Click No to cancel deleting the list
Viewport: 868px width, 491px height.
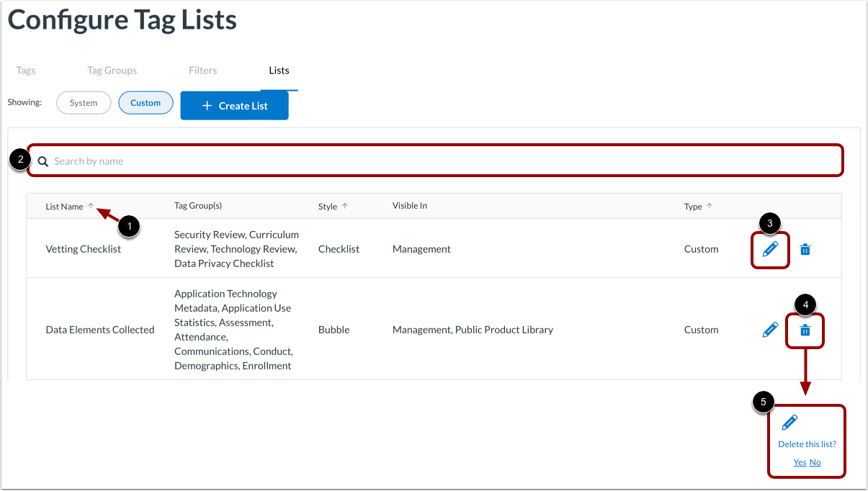pyautogui.click(x=815, y=462)
